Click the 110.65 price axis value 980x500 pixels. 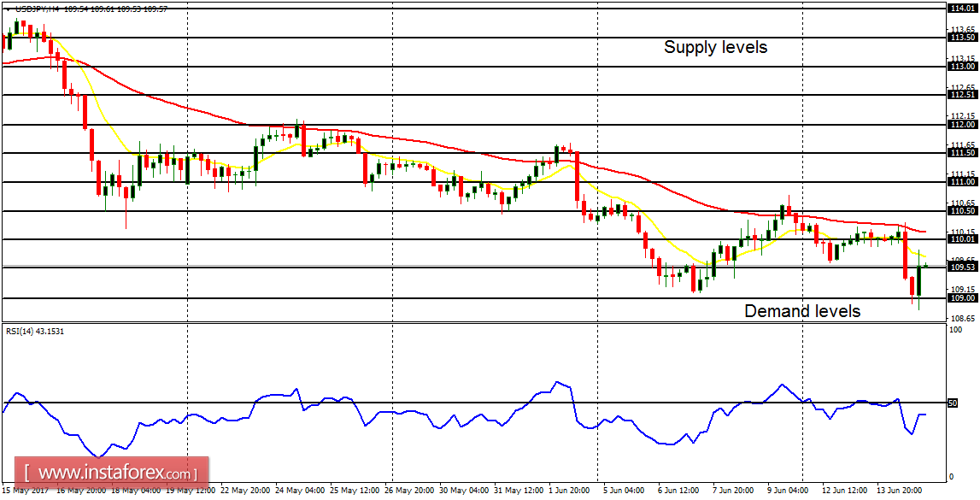pyautogui.click(x=961, y=203)
